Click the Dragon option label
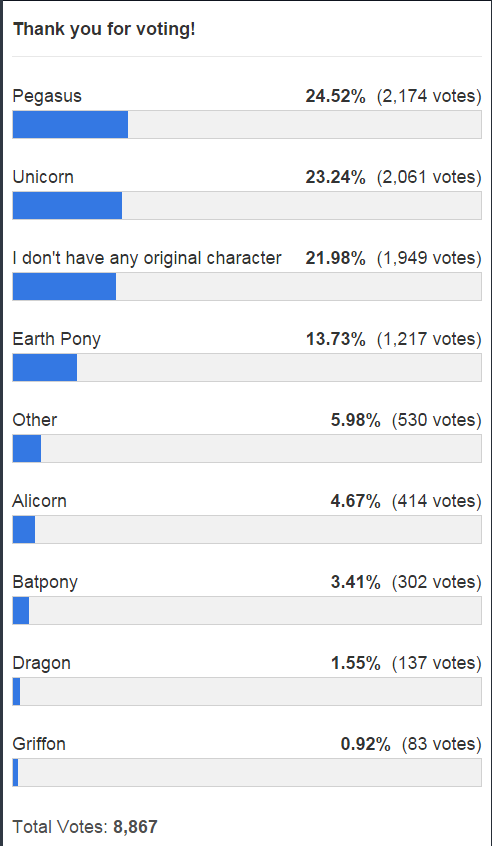This screenshot has height=846, width=492. coord(42,663)
